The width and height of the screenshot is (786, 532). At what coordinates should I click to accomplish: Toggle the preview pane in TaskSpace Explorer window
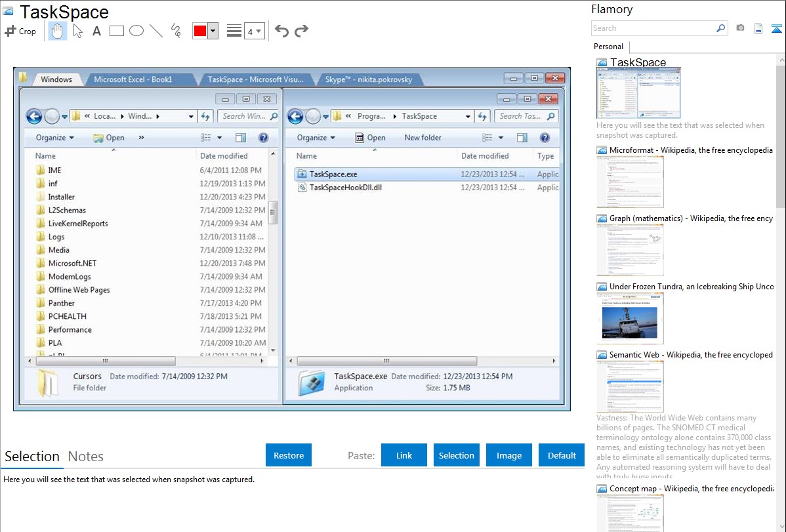522,137
